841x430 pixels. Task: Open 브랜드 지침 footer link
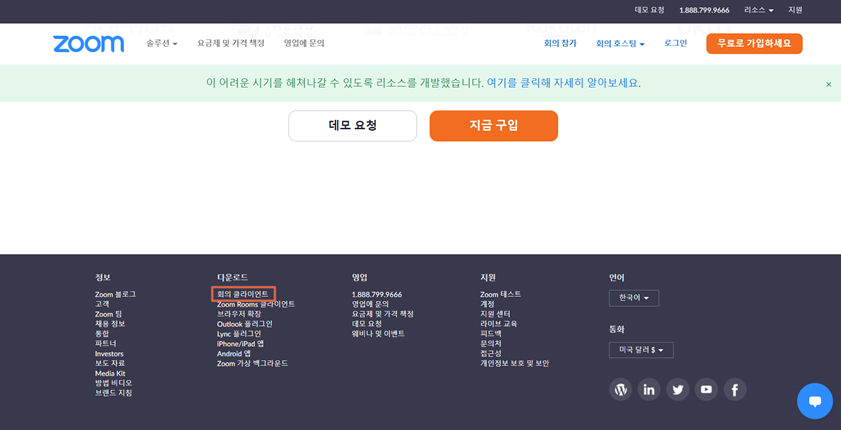113,392
